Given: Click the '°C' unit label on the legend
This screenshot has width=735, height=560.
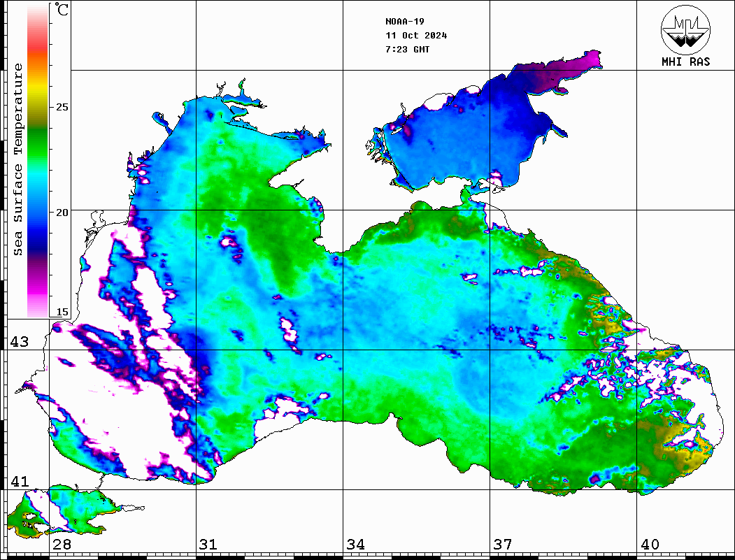Looking at the screenshot, I should pos(62,9).
